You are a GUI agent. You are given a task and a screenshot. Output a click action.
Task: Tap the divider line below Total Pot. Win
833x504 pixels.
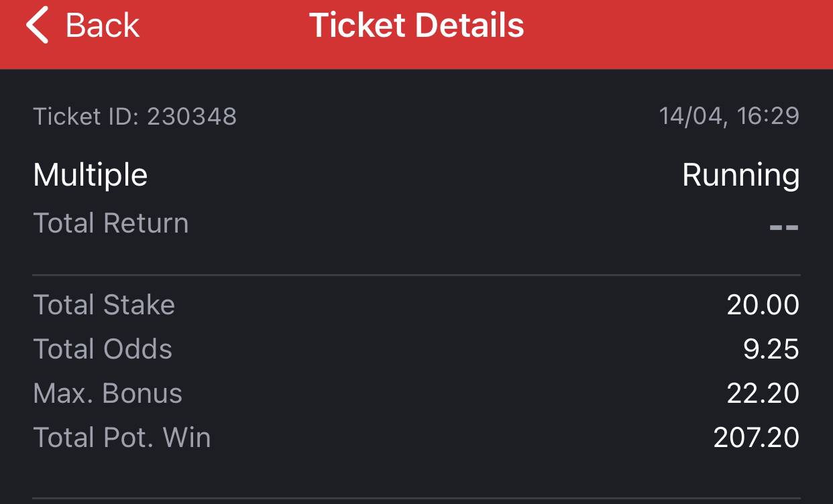pyautogui.click(x=416, y=499)
